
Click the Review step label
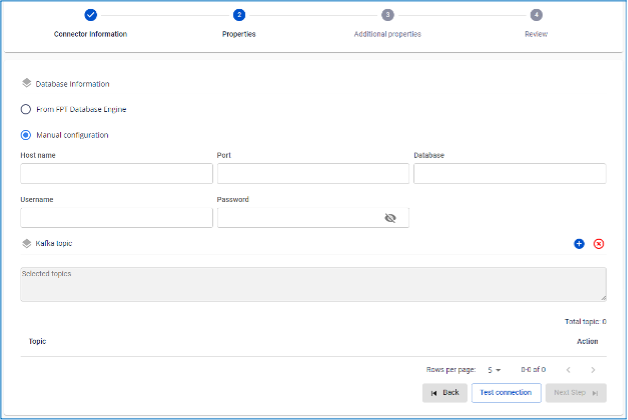click(x=536, y=34)
